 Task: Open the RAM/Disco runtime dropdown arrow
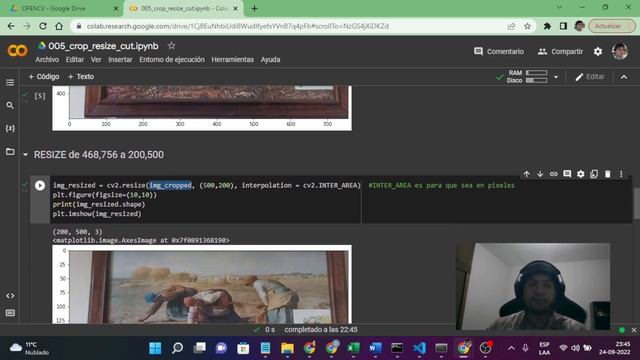(556, 77)
